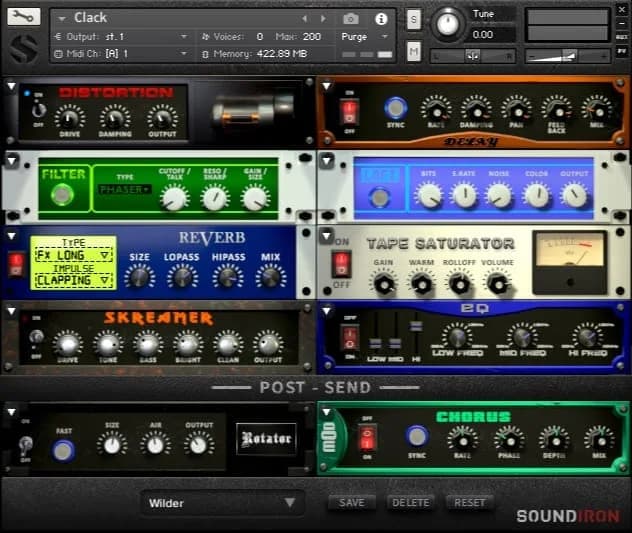Image resolution: width=632 pixels, height=533 pixels.
Task: Click the pan slider between L and R
Action: 473,56
